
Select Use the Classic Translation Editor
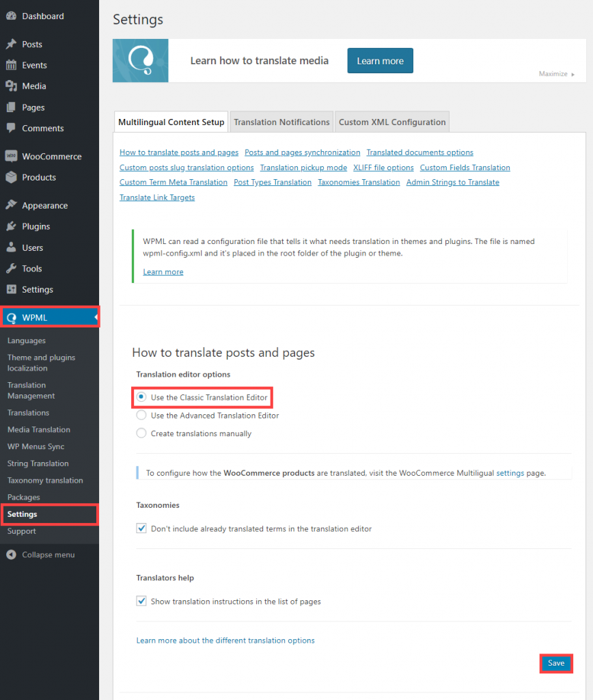click(x=141, y=397)
